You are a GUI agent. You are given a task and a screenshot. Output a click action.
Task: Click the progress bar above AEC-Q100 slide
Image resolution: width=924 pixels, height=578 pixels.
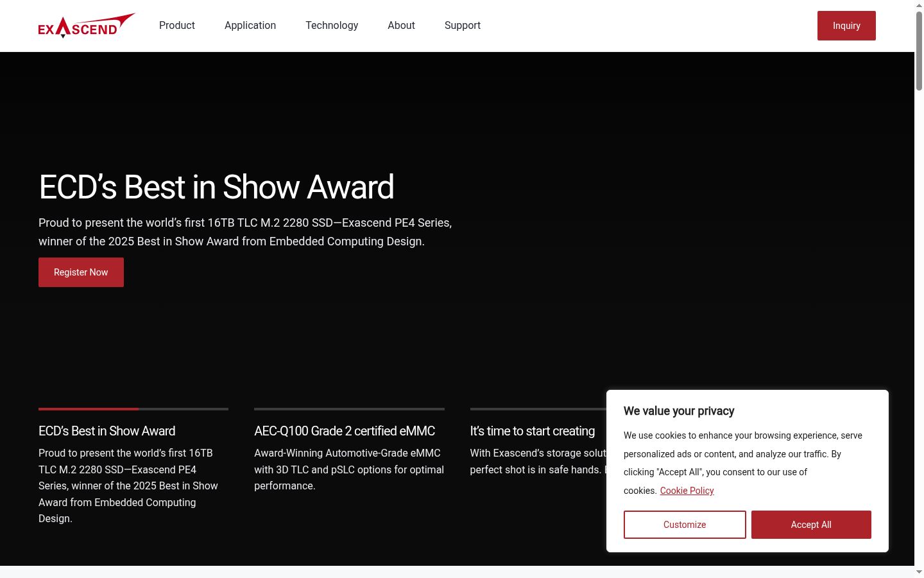pyautogui.click(x=349, y=408)
